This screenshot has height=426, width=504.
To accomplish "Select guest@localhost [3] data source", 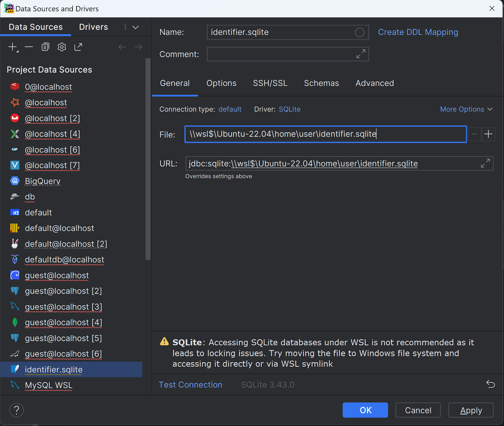I will pos(71,307).
